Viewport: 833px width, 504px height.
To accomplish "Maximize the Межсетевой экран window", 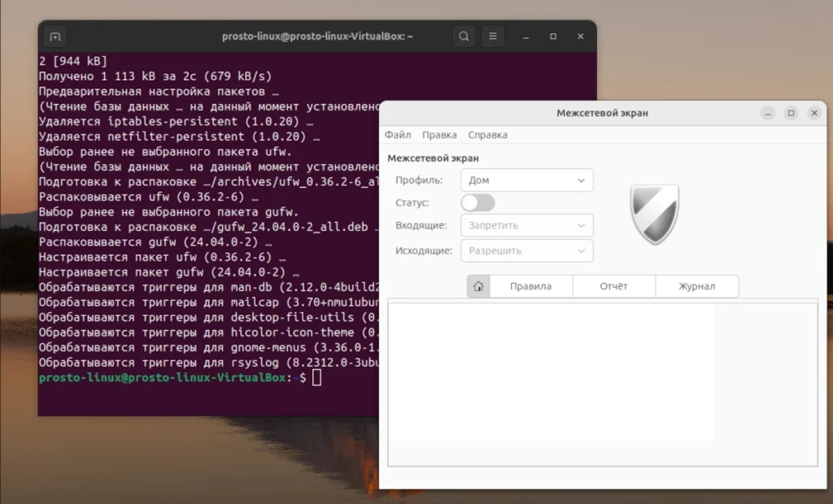I will (x=791, y=113).
